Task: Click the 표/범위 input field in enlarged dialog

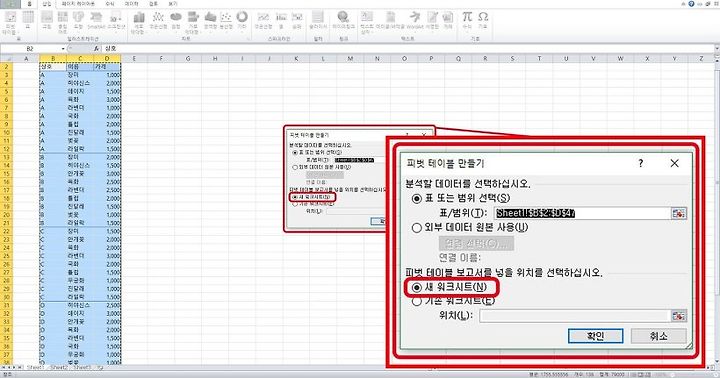Action: point(582,213)
